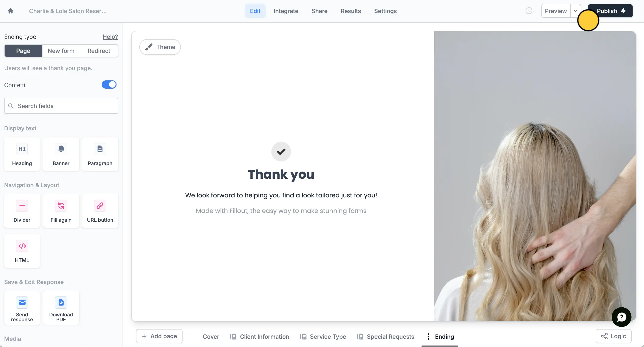Add the Download PDF element
The image size is (644, 347).
(x=61, y=308)
